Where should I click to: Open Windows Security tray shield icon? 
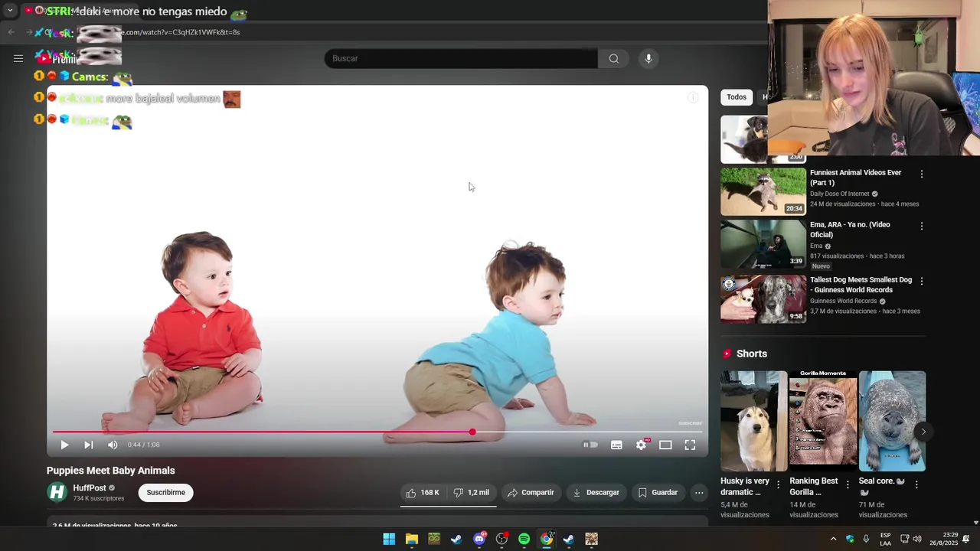(850, 539)
